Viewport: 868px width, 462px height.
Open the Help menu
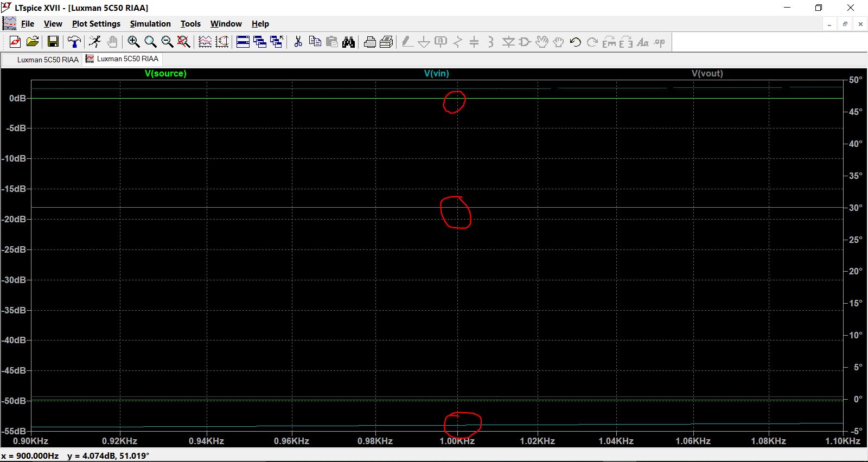coord(260,24)
